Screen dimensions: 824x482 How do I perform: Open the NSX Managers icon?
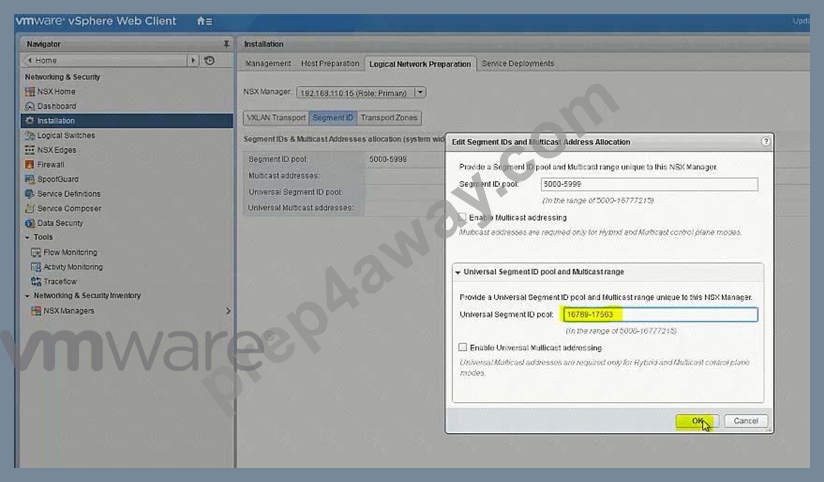tap(36, 311)
